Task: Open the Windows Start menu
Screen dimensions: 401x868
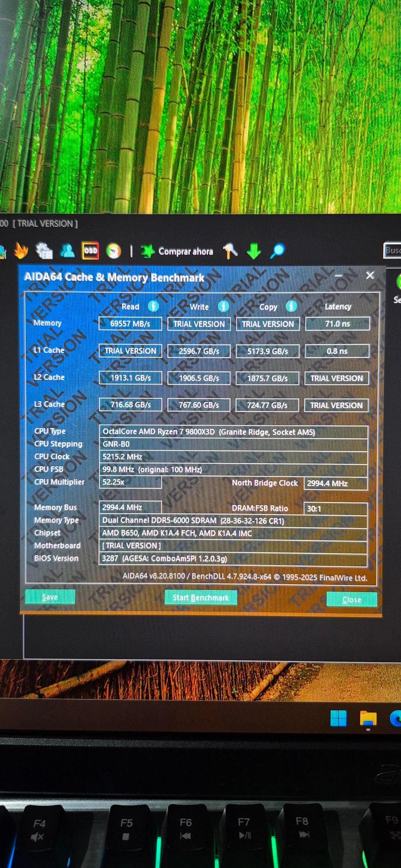Action: [338, 718]
